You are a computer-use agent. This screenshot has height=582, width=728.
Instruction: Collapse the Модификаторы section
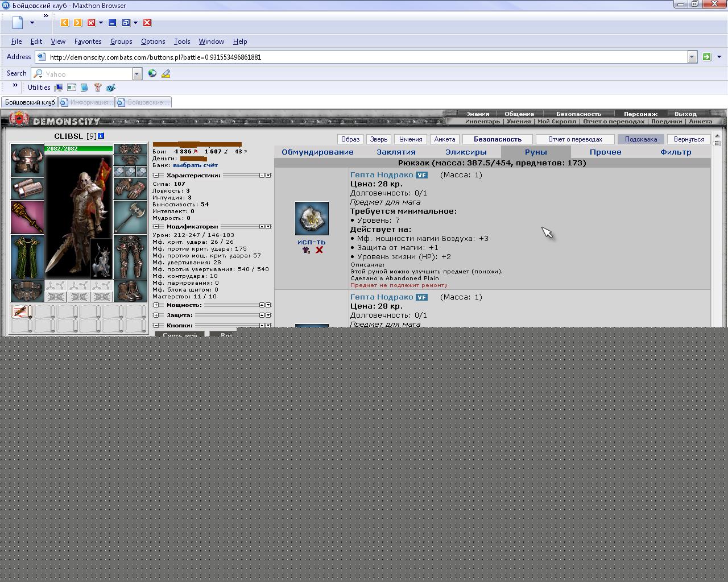pos(156,227)
